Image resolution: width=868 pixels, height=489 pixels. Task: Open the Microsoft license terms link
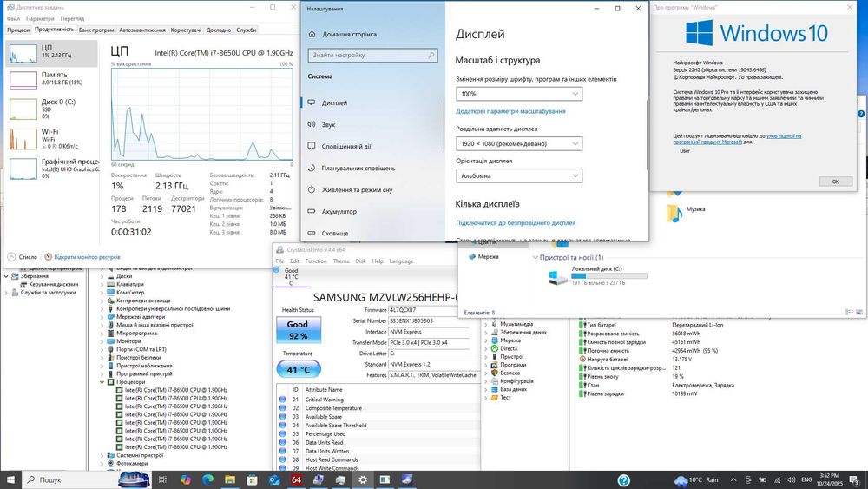coord(737,138)
